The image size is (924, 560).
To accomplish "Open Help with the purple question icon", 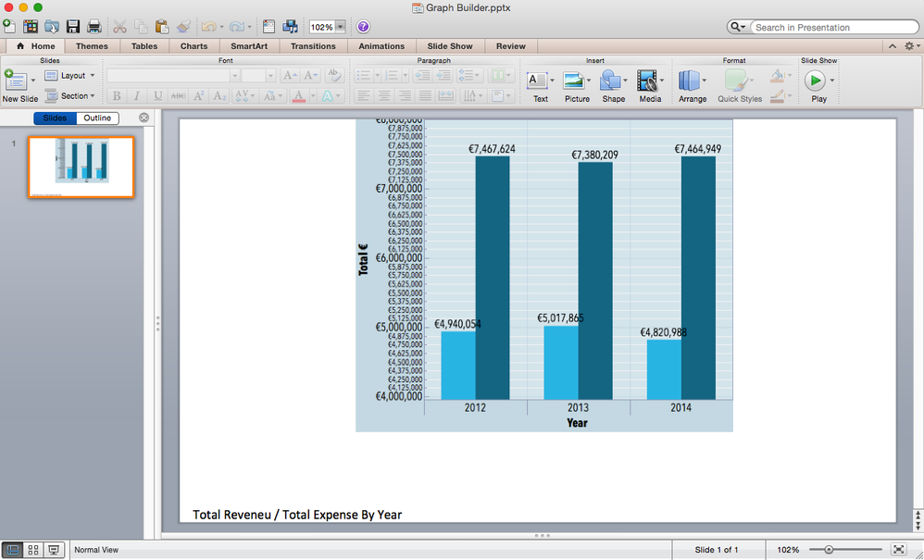I will click(364, 27).
